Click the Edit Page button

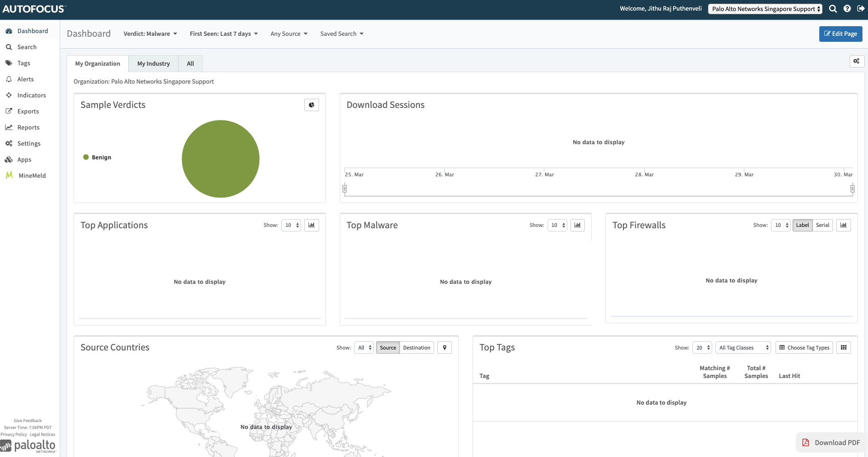coord(840,34)
